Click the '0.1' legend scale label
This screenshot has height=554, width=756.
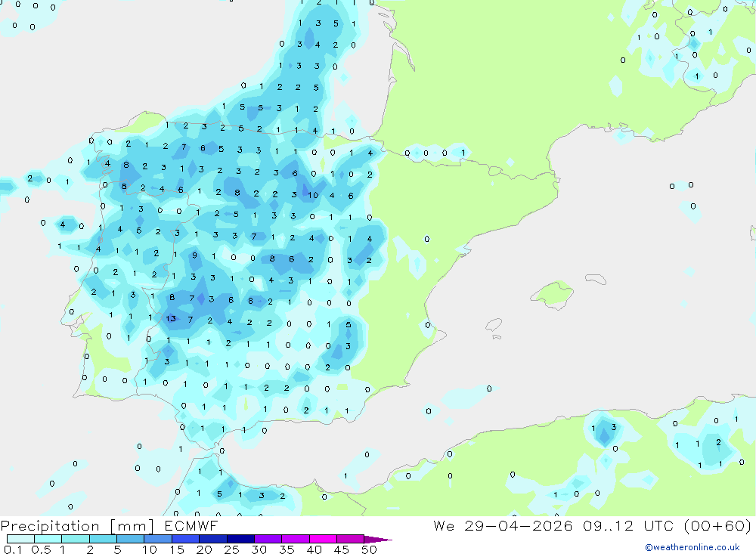pyautogui.click(x=13, y=549)
